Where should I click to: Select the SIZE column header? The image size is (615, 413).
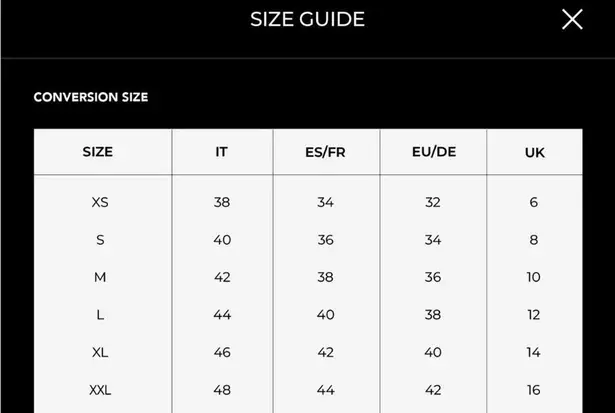click(x=98, y=152)
